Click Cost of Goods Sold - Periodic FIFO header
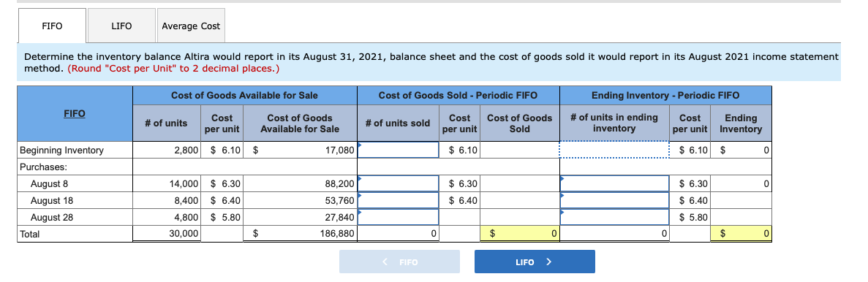This screenshot has width=868, height=282. (458, 95)
